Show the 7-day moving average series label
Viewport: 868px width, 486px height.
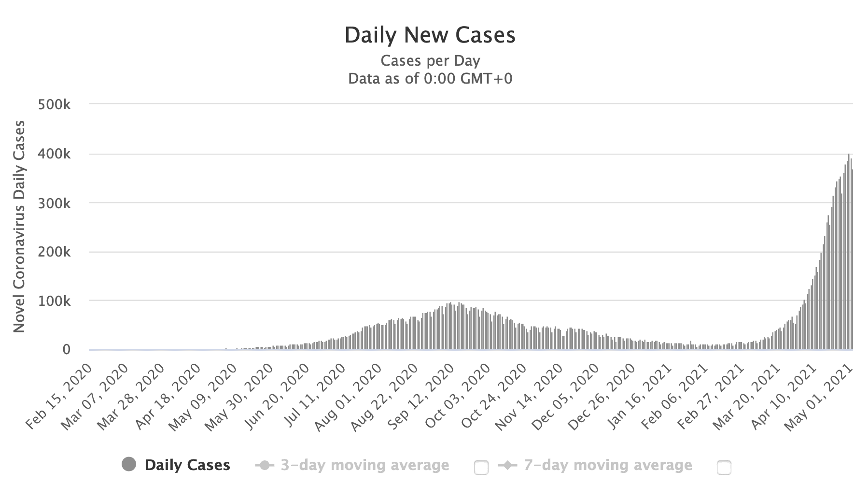(608, 465)
